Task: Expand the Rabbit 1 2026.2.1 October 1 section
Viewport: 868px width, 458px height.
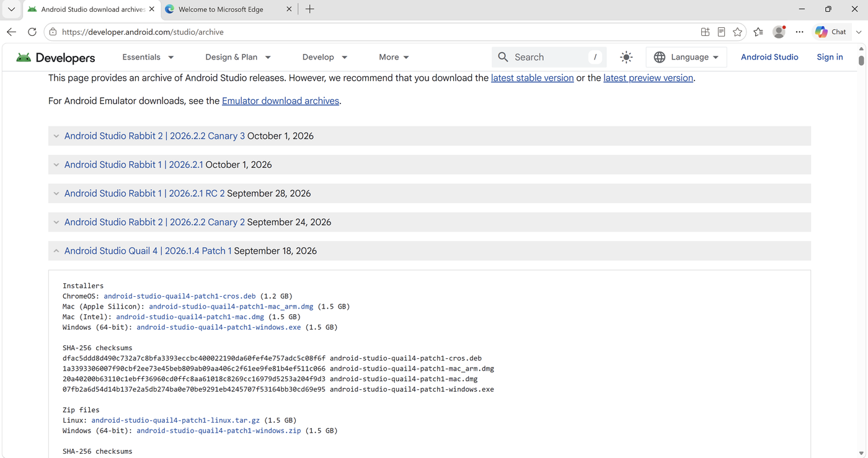Action: tap(430, 165)
